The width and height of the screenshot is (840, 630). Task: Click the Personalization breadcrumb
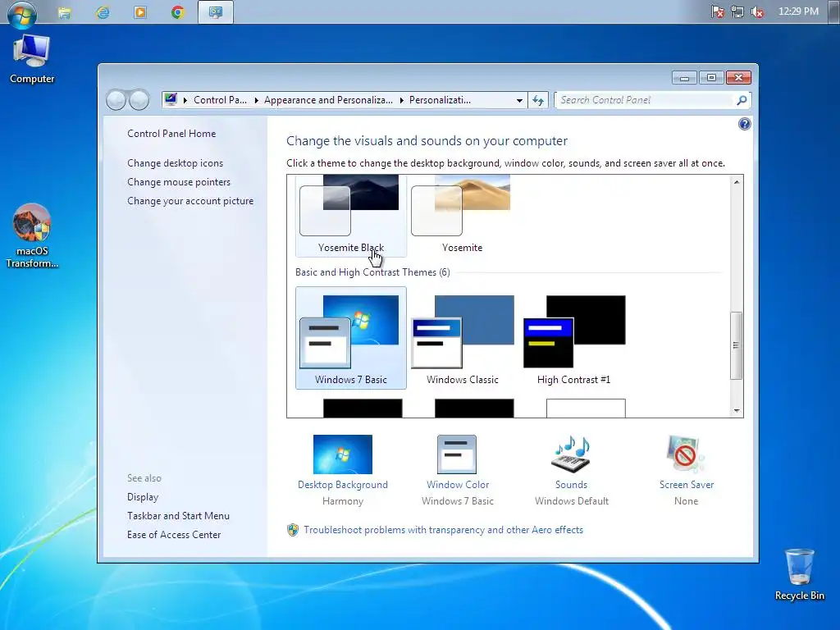[x=440, y=100]
